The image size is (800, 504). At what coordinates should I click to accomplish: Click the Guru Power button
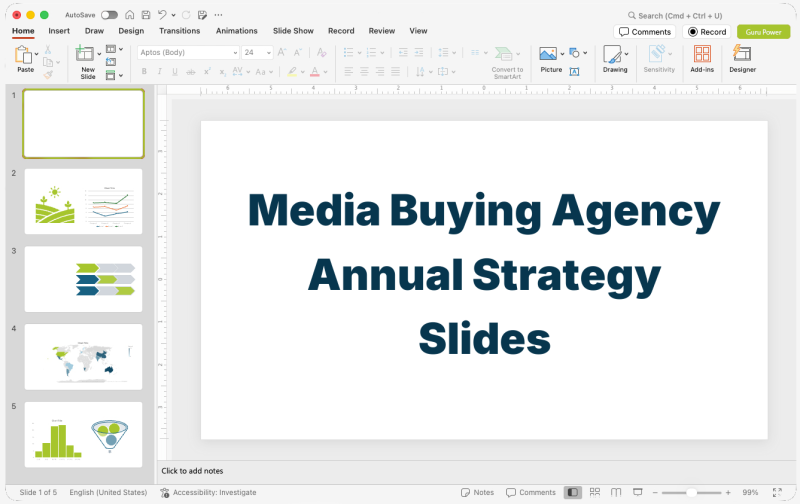coord(764,32)
